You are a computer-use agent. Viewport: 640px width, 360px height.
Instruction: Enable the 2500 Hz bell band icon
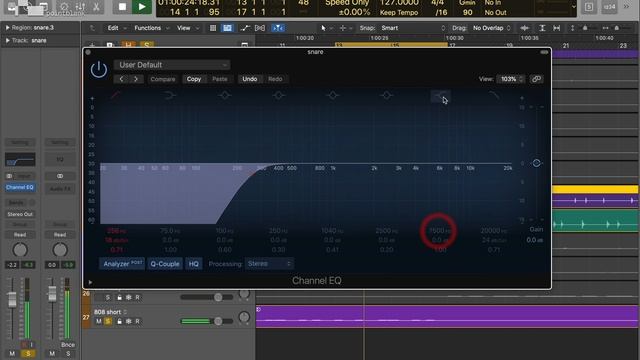point(387,95)
